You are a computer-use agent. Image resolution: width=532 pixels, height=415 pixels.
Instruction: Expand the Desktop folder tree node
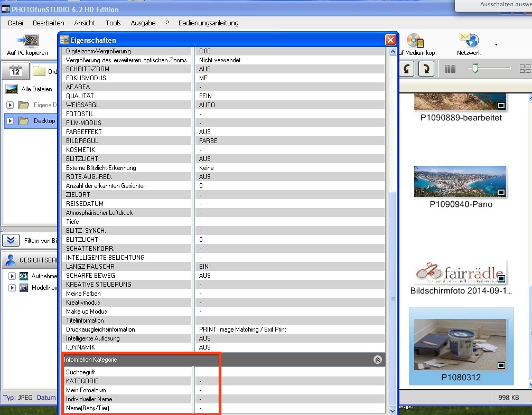click(10, 121)
